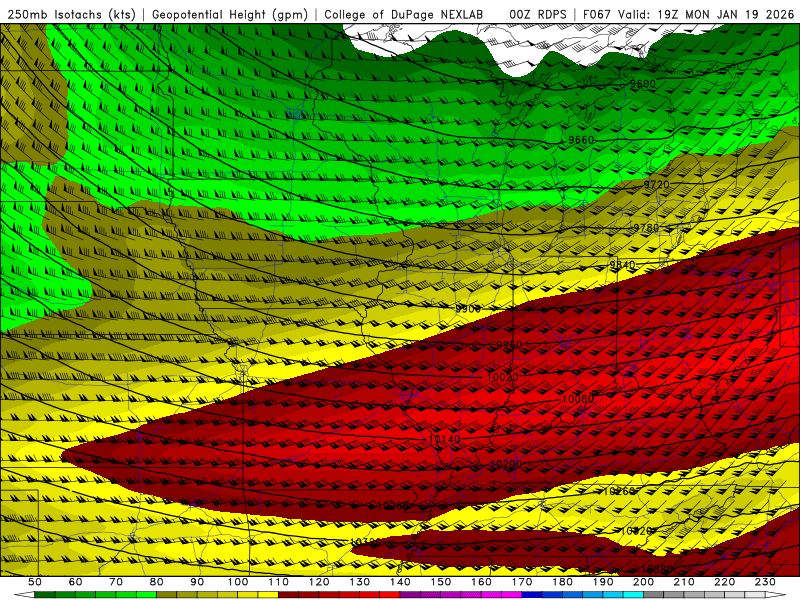The height and width of the screenshot is (600, 800).
Task: Click the 140 knot legend value
Action: pyautogui.click(x=400, y=582)
